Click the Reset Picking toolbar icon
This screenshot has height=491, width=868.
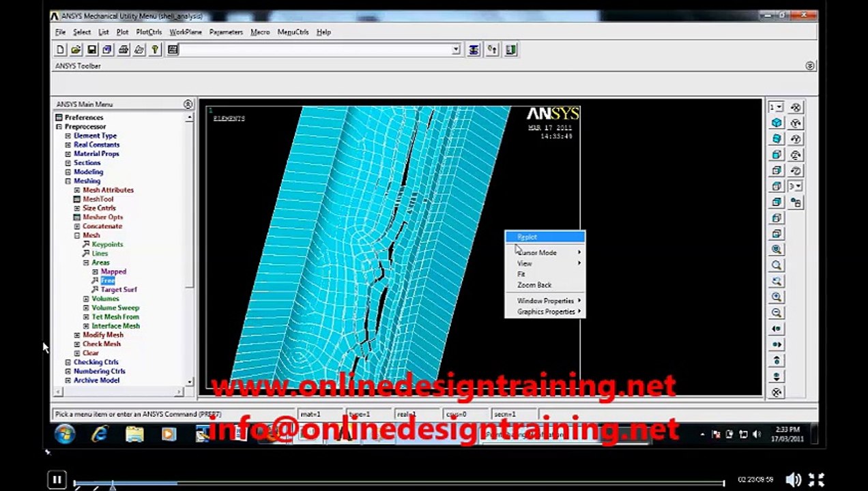click(x=492, y=50)
